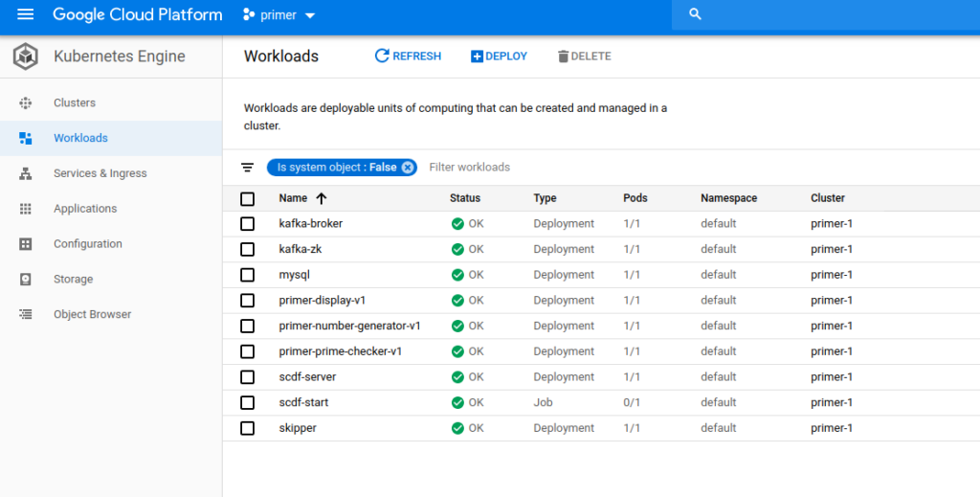Open the mysql workload

point(295,275)
